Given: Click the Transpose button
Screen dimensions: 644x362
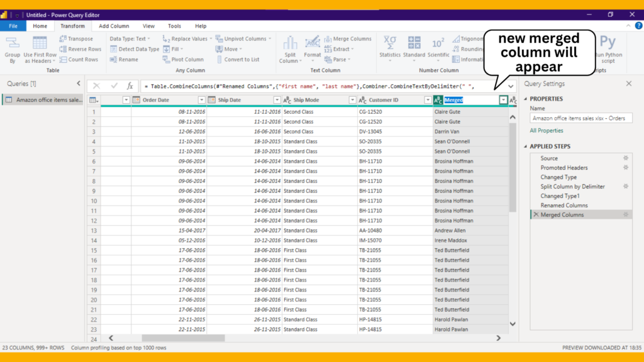Looking at the screenshot, I should pos(76,38).
